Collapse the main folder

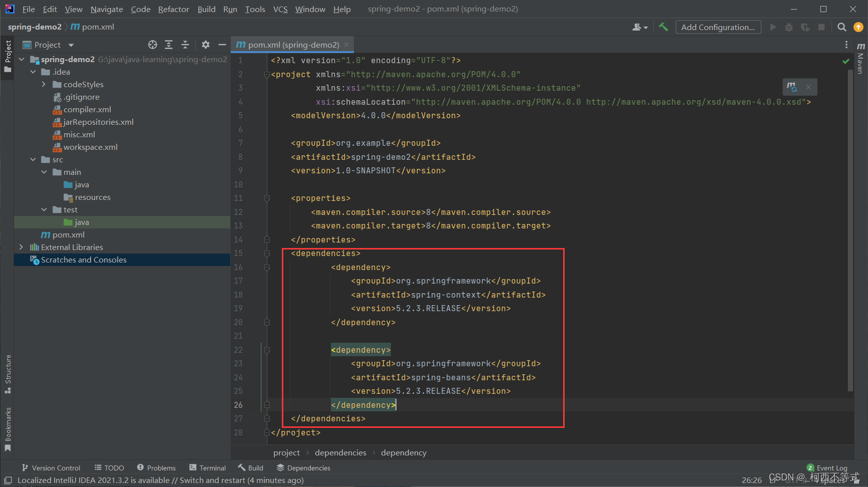44,172
